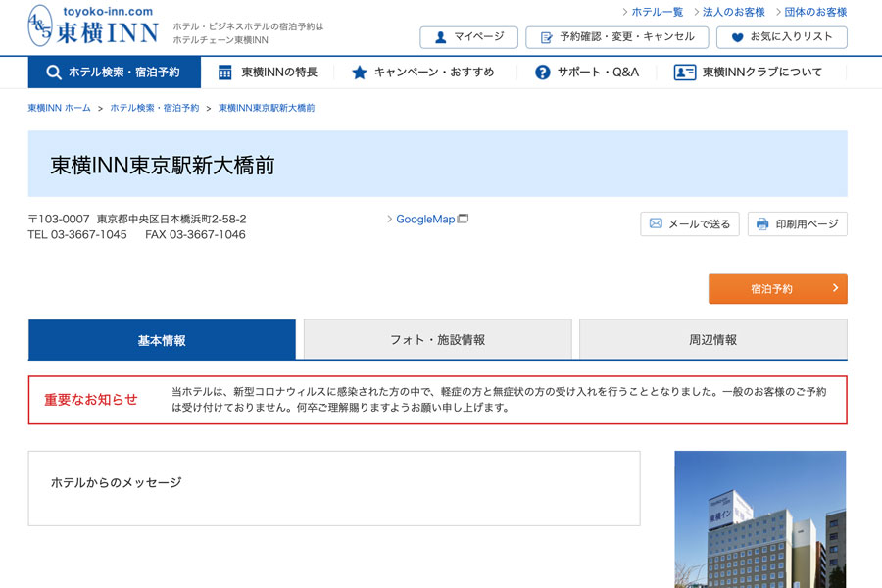Click the envelope icon in メールで送る
This screenshot has width=882, height=588.
click(x=656, y=223)
